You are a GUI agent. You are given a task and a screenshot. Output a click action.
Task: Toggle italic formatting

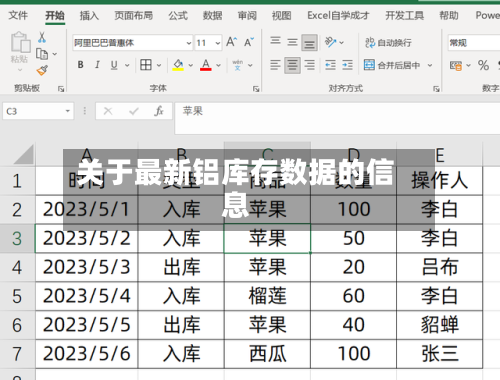[x=97, y=65]
